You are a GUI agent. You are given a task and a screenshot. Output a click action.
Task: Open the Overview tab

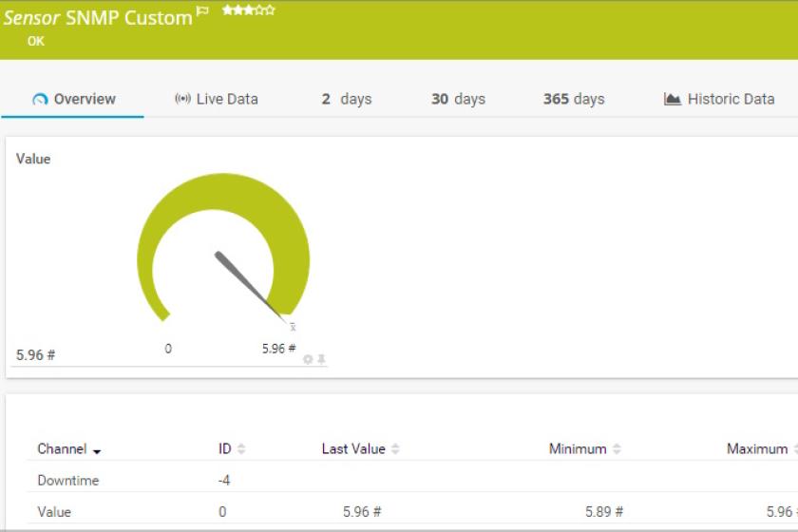click(x=74, y=99)
